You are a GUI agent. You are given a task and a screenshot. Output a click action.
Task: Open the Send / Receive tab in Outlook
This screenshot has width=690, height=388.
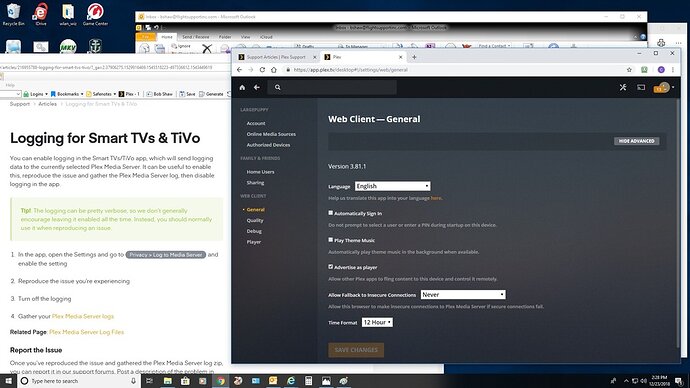196,37
